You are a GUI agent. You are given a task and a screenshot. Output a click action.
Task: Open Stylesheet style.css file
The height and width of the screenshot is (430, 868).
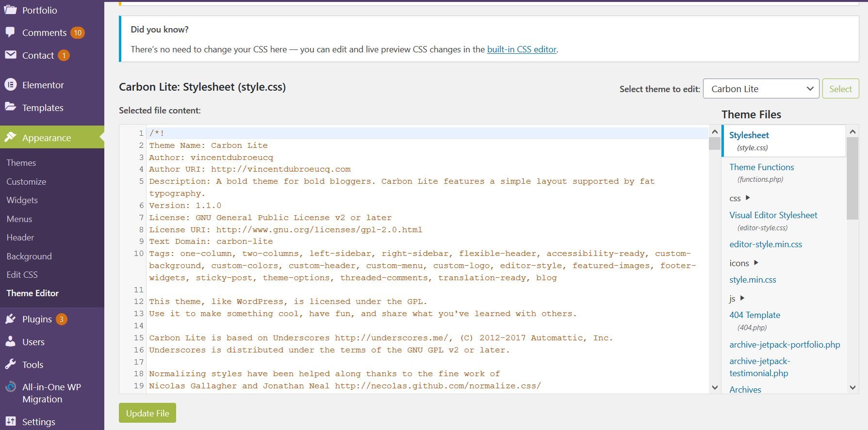(784, 141)
